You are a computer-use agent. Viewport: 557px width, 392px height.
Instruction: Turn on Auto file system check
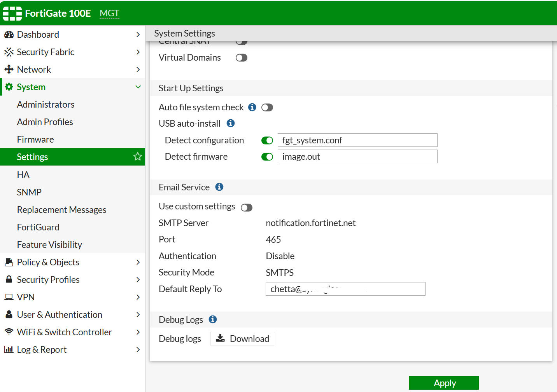pos(267,108)
